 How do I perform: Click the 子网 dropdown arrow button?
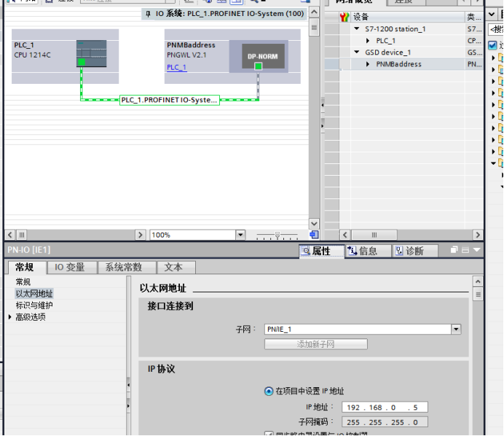tap(456, 329)
